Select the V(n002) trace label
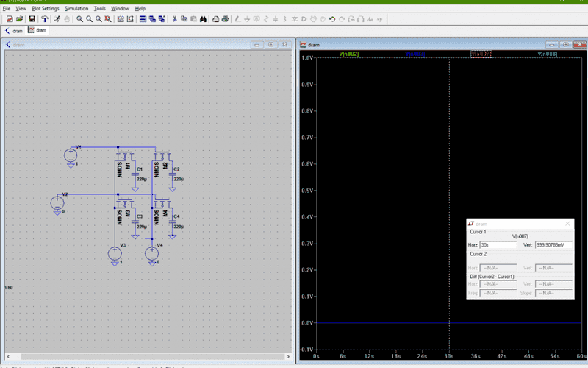The image size is (588, 368). click(348, 54)
